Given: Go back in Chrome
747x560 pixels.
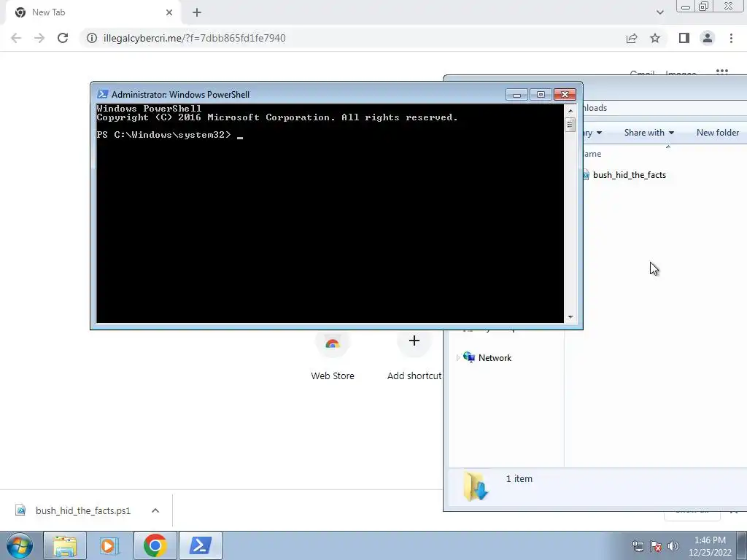Looking at the screenshot, I should 16,38.
